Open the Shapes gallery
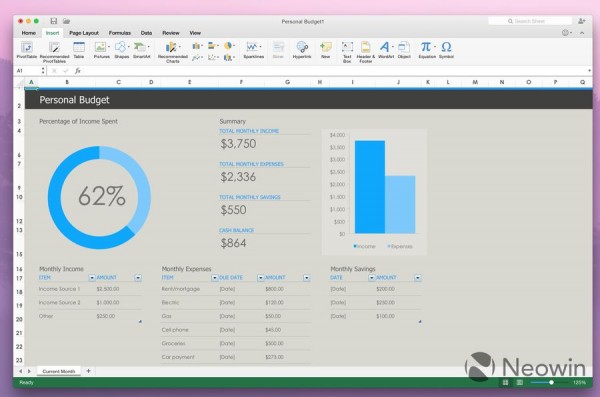The height and width of the screenshot is (397, 600). (121, 51)
